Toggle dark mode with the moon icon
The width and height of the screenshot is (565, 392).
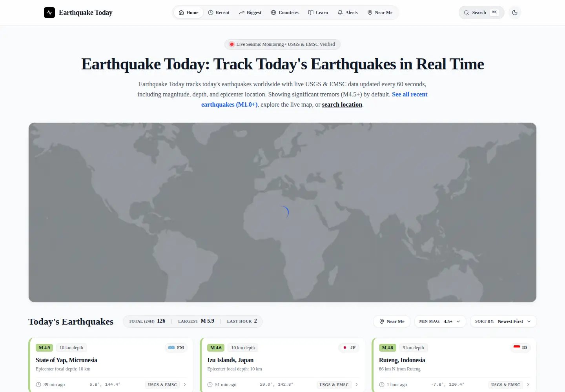click(515, 13)
